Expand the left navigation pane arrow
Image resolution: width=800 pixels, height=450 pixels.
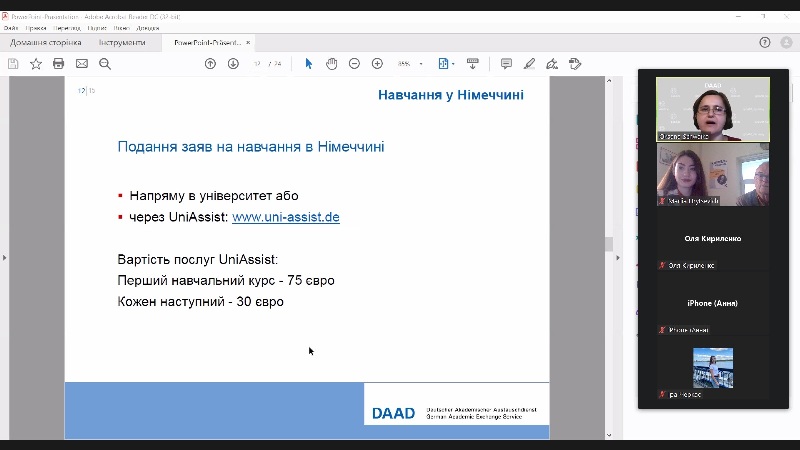5,258
